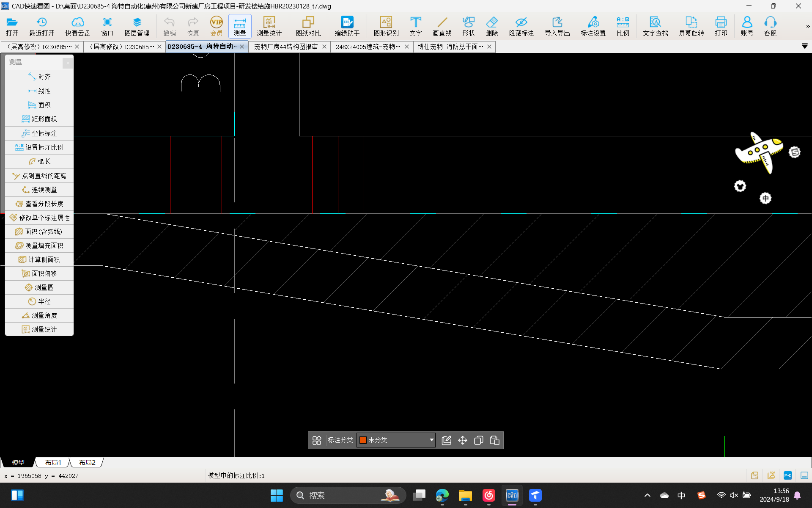Choose 连续测量 continuous measure
The image size is (812, 508).
(39, 190)
